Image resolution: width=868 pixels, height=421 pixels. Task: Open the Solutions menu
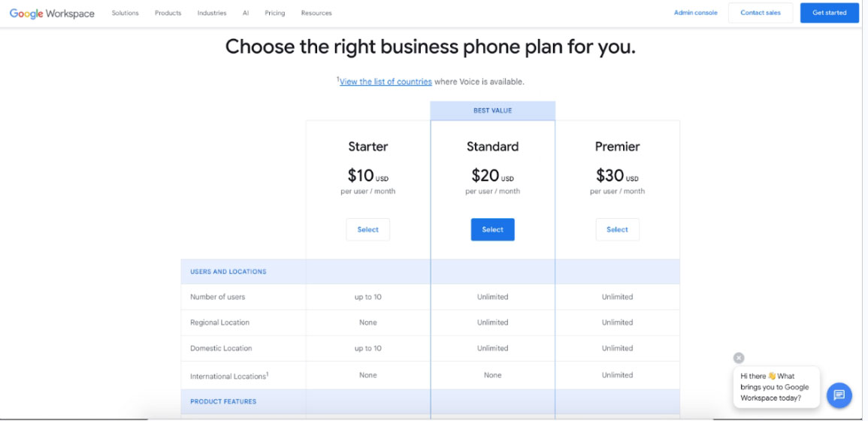125,13
